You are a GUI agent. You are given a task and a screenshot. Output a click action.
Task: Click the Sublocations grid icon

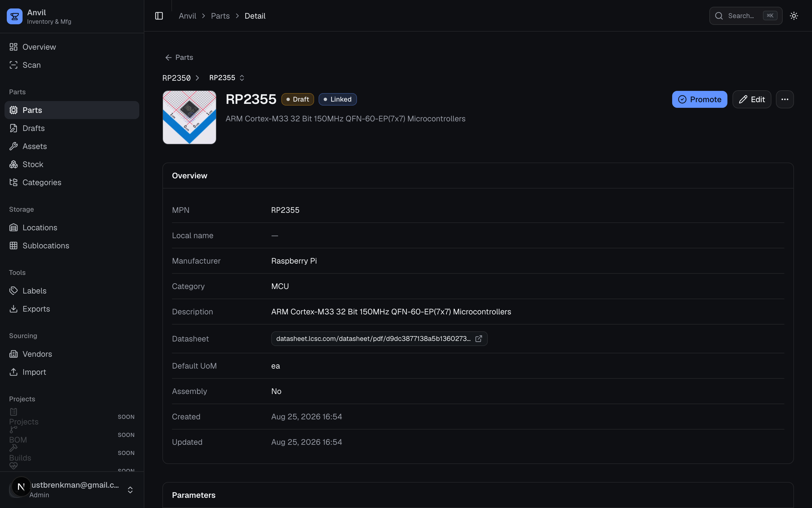[14, 246]
